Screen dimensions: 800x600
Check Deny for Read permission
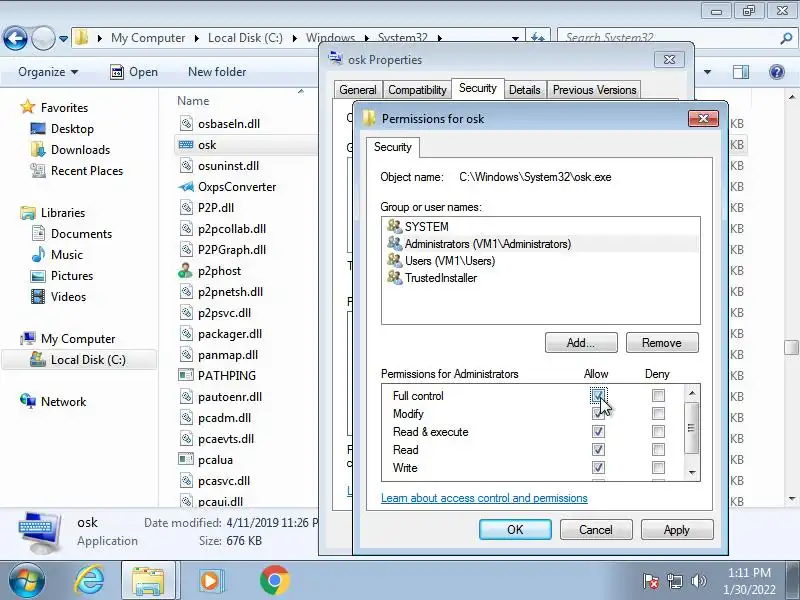pyautogui.click(x=658, y=449)
